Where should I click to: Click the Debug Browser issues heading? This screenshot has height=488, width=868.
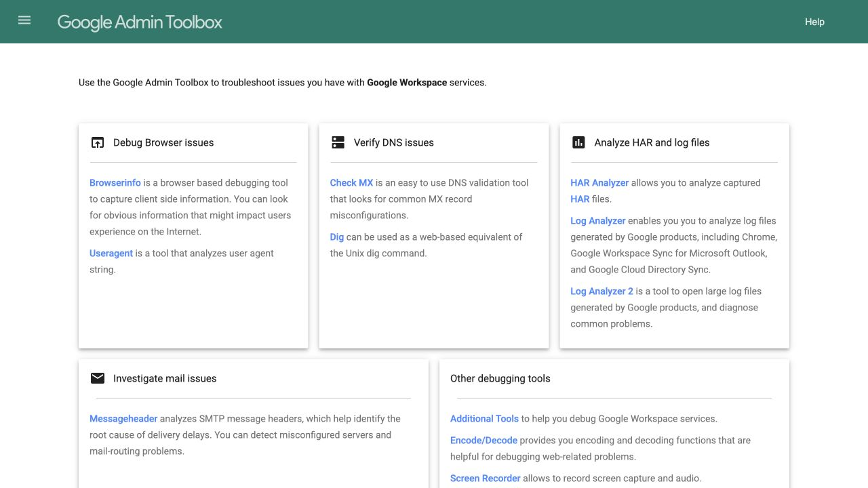pyautogui.click(x=163, y=142)
